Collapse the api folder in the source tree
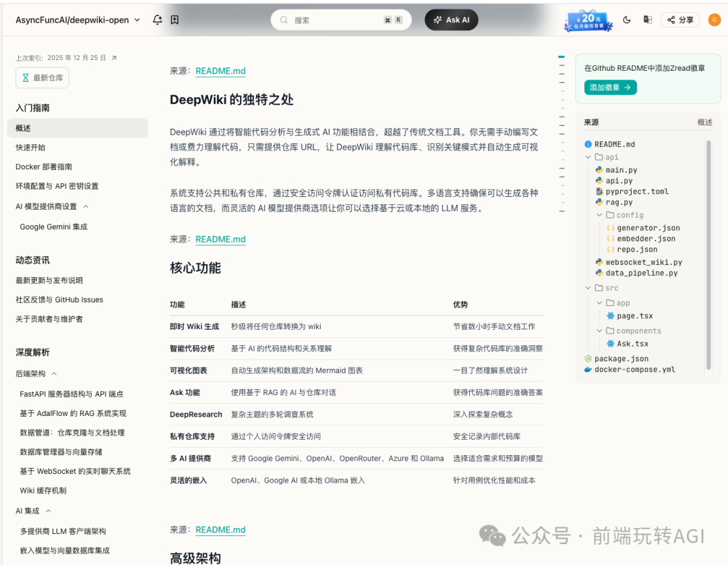The height and width of the screenshot is (565, 728). (588, 156)
